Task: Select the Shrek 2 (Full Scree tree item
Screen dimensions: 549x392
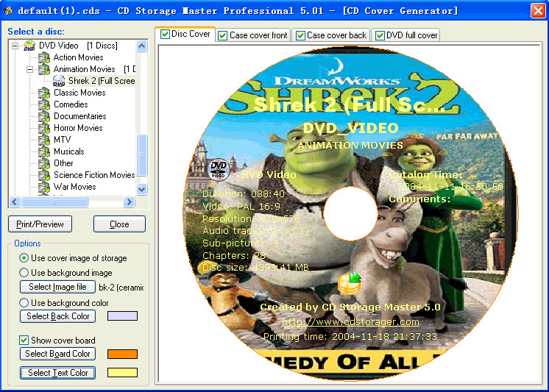Action: [102, 81]
